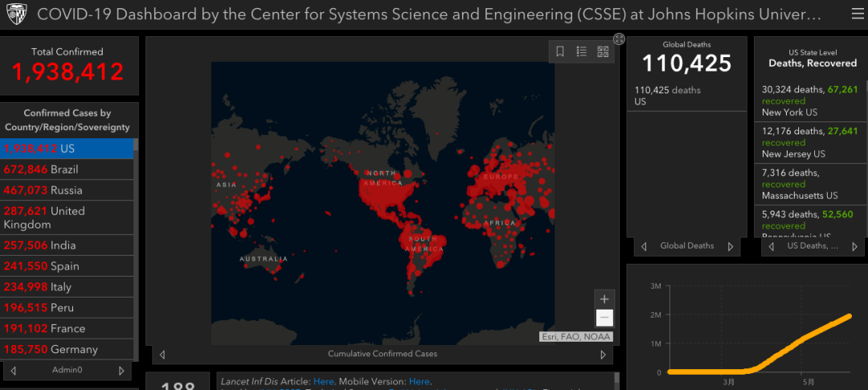Image resolution: width=868 pixels, height=390 pixels.
Task: Click the 110,425 deaths US entry
Action: pos(686,96)
